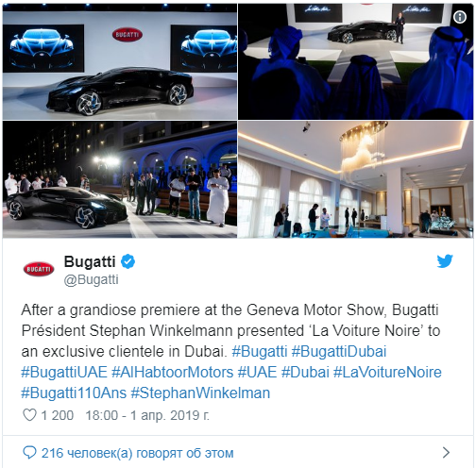Click the speech bubble reply icon
Viewport: 476px width, 468px height.
pos(29,453)
